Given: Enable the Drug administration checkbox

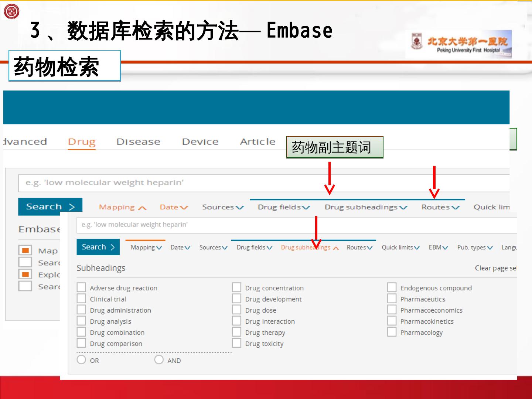Looking at the screenshot, I should coord(81,310).
